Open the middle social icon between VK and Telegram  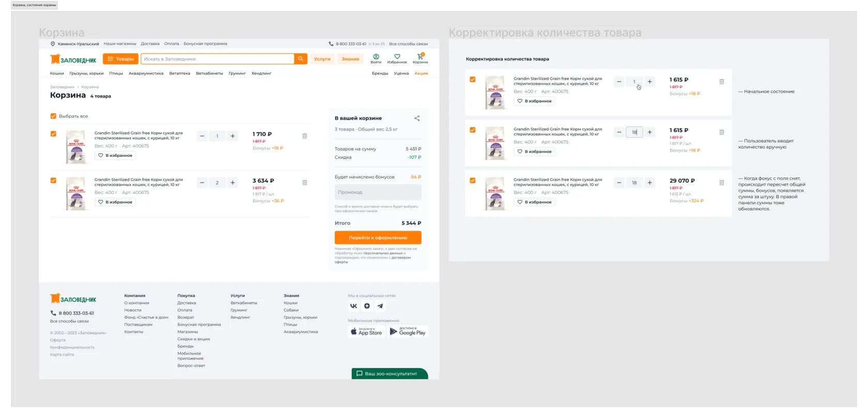367,306
